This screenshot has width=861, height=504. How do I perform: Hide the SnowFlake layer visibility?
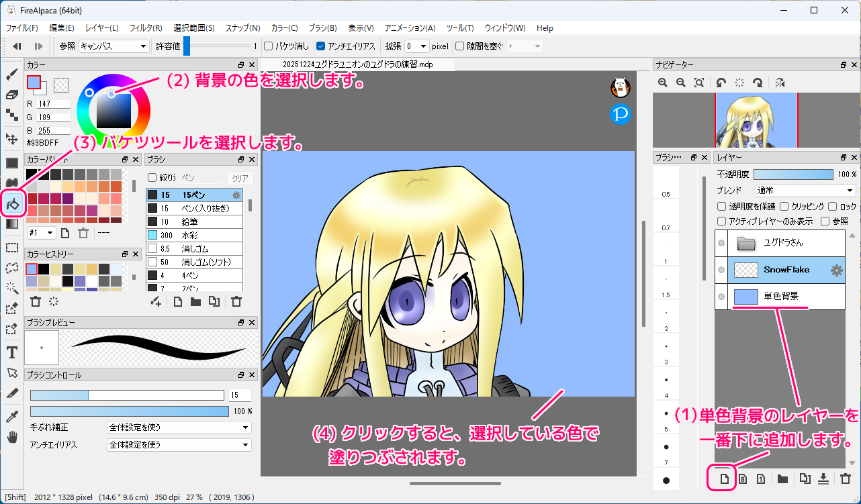pos(721,270)
